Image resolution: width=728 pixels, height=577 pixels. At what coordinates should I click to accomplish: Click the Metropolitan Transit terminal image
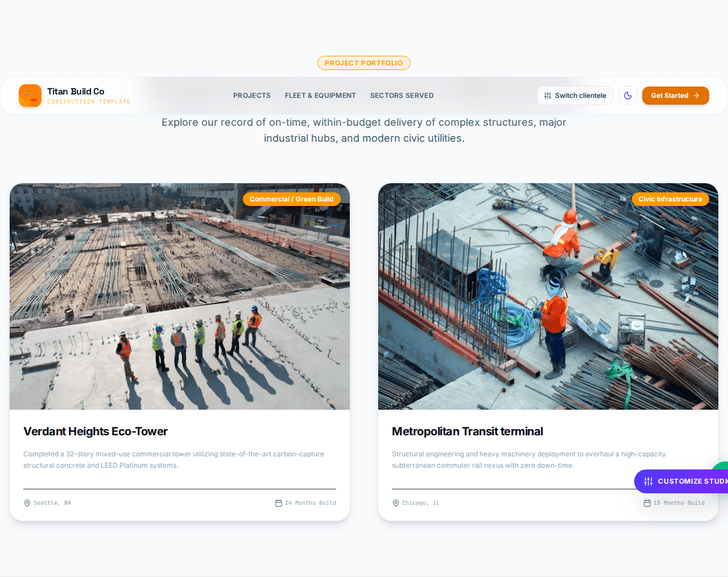click(548, 296)
